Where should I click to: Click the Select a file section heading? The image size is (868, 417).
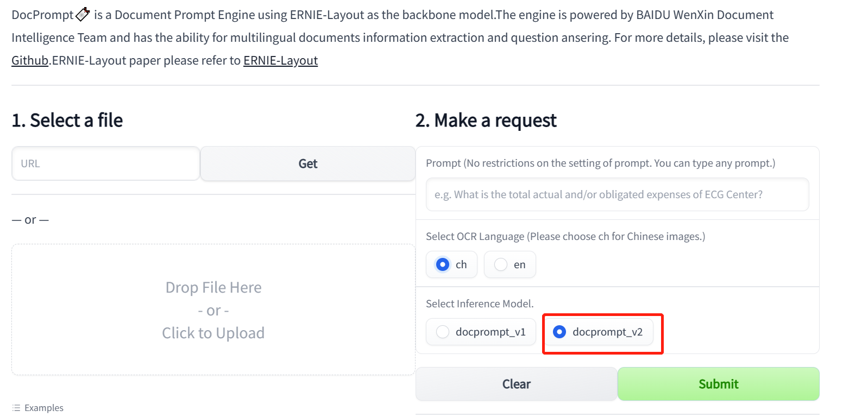point(67,120)
